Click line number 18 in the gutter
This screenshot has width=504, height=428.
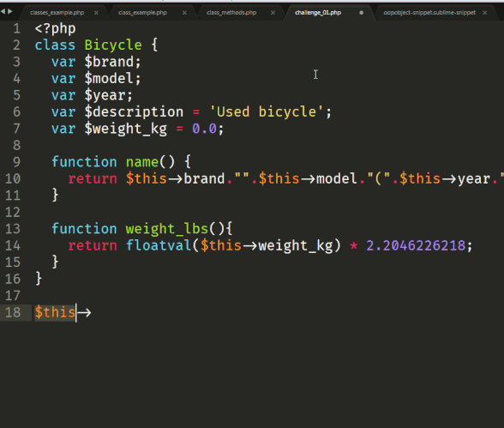click(13, 312)
